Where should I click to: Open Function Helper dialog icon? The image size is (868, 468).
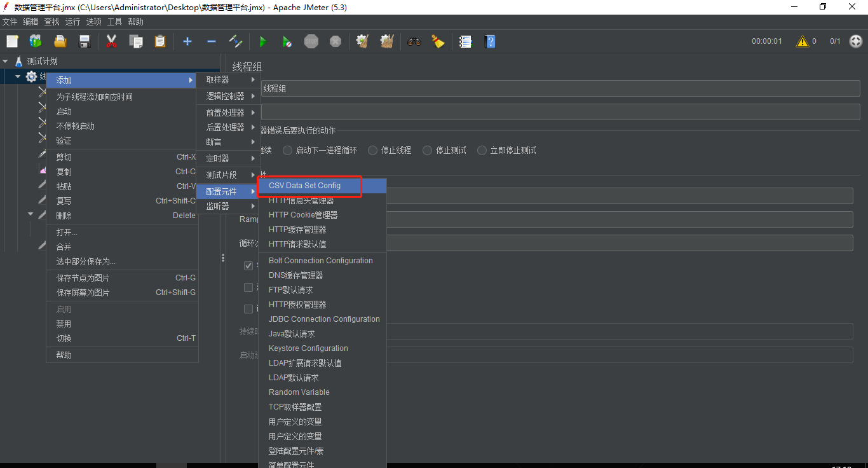[466, 41]
